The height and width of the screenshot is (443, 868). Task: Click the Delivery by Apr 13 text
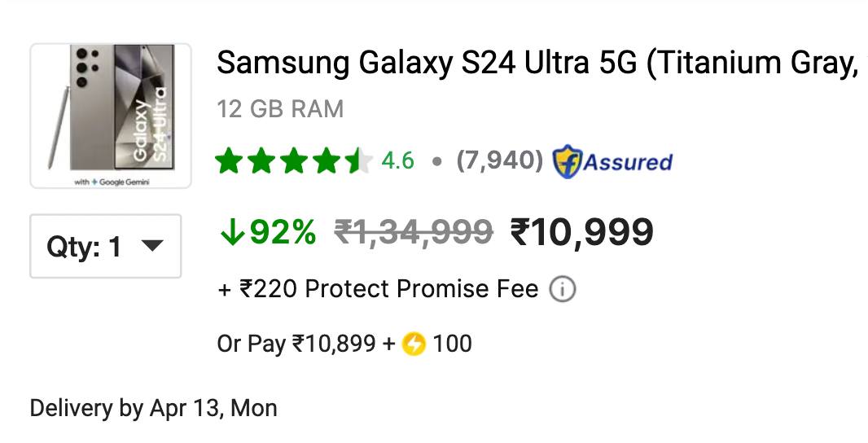click(153, 409)
